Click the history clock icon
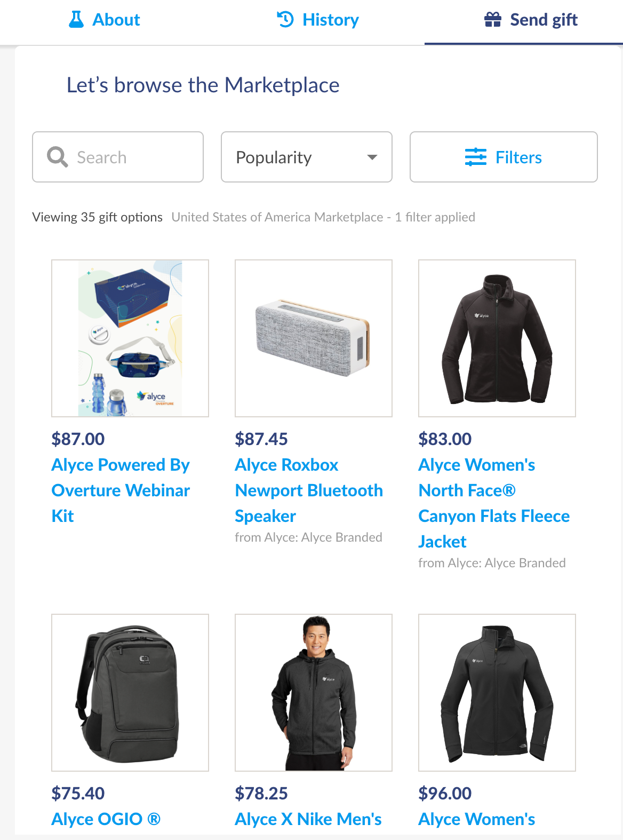623x840 pixels. (285, 20)
